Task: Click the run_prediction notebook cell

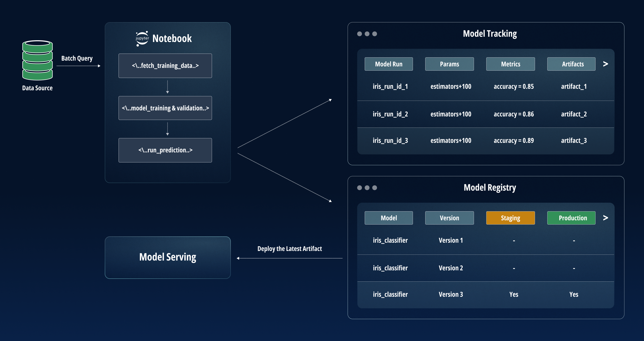Action: [165, 150]
